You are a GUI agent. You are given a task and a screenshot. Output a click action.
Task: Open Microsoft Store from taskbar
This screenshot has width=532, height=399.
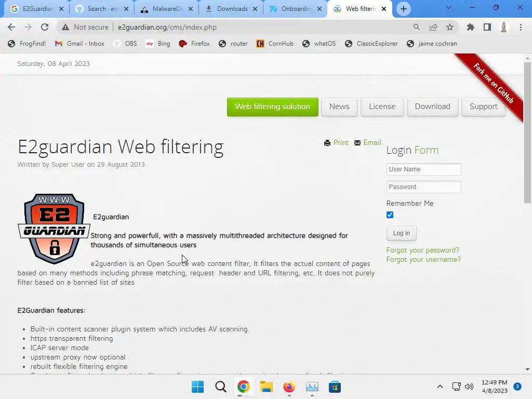point(335,387)
